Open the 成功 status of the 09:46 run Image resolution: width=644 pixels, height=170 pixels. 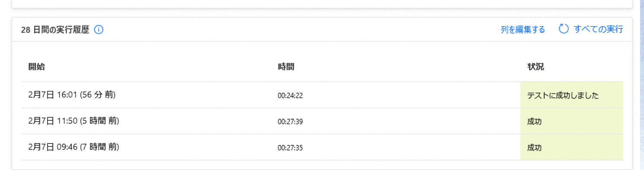(x=572, y=147)
